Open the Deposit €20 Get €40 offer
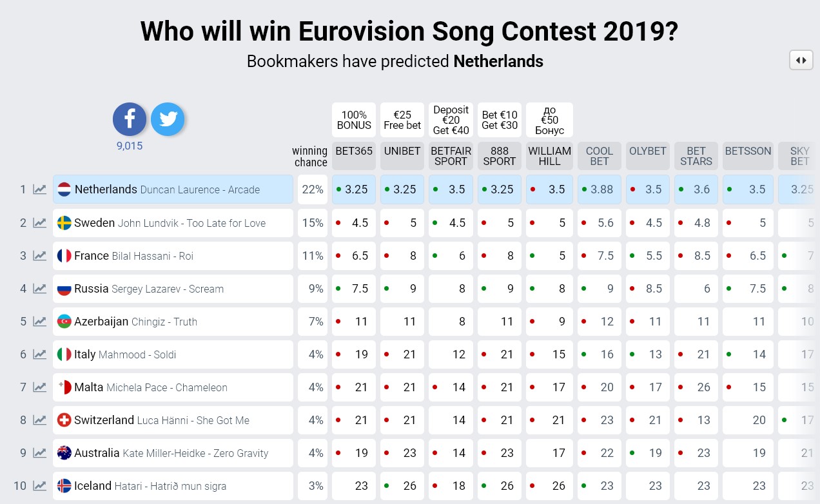Viewport: 820px width, 504px height. [x=451, y=120]
